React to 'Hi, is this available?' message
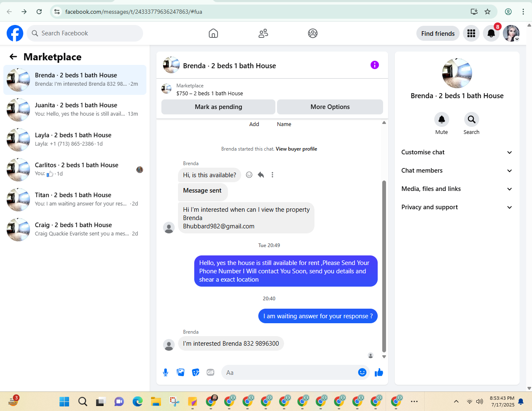The image size is (532, 411). click(249, 175)
